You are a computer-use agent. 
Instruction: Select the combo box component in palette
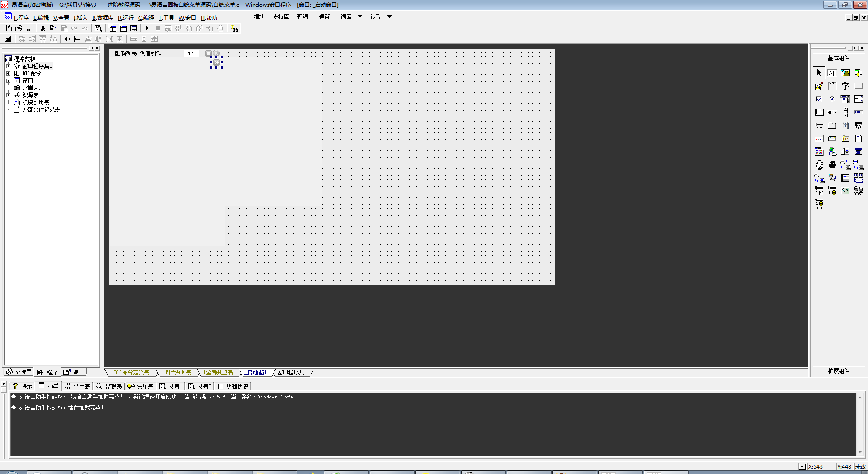tap(845, 99)
